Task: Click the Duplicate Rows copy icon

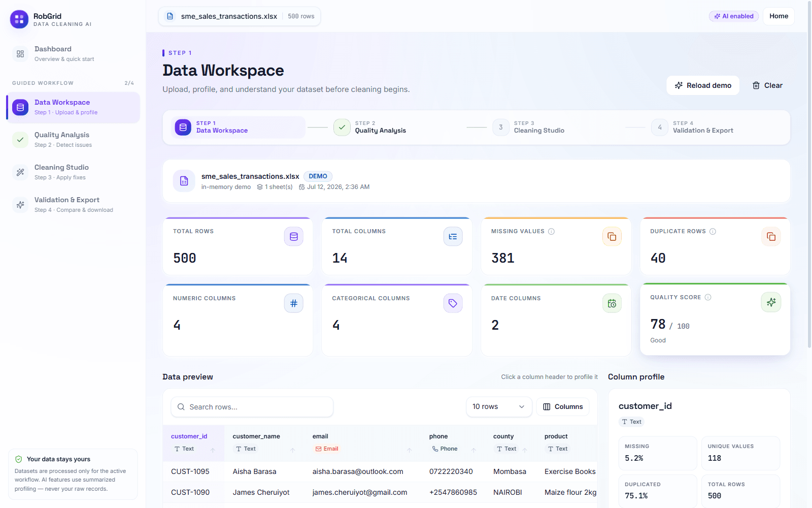Action: click(x=771, y=236)
